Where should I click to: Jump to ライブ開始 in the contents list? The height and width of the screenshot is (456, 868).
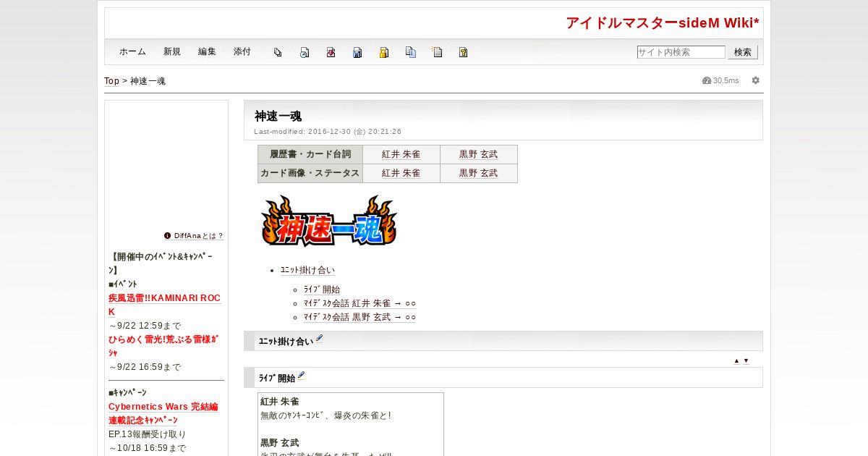[x=321, y=290]
